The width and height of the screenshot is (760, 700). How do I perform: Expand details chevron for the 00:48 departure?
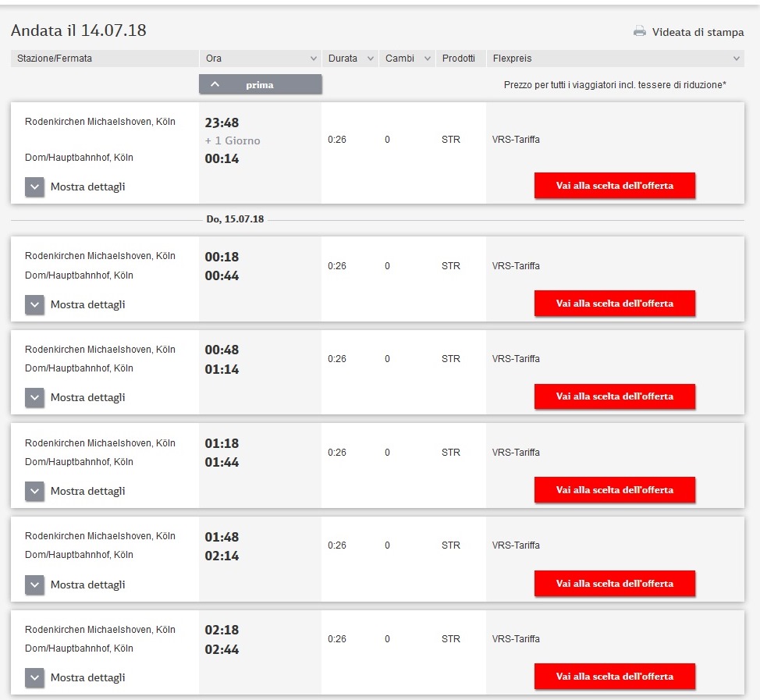click(x=34, y=398)
